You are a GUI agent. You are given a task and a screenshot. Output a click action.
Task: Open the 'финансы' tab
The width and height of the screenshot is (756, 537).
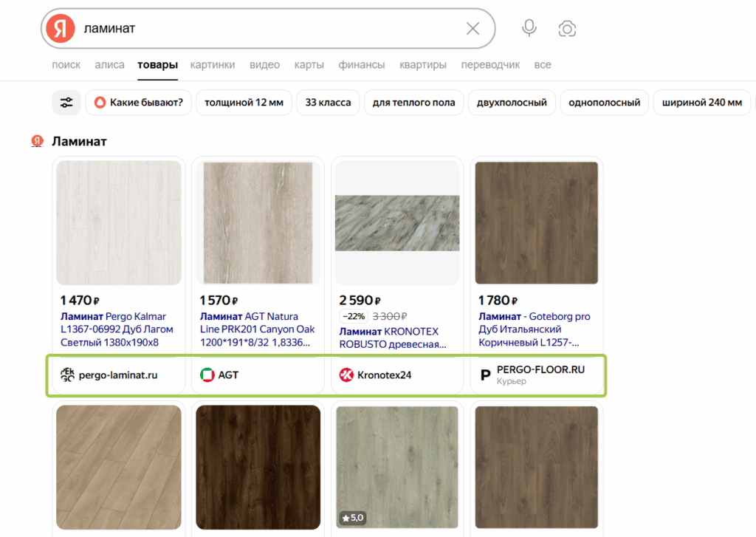(362, 65)
